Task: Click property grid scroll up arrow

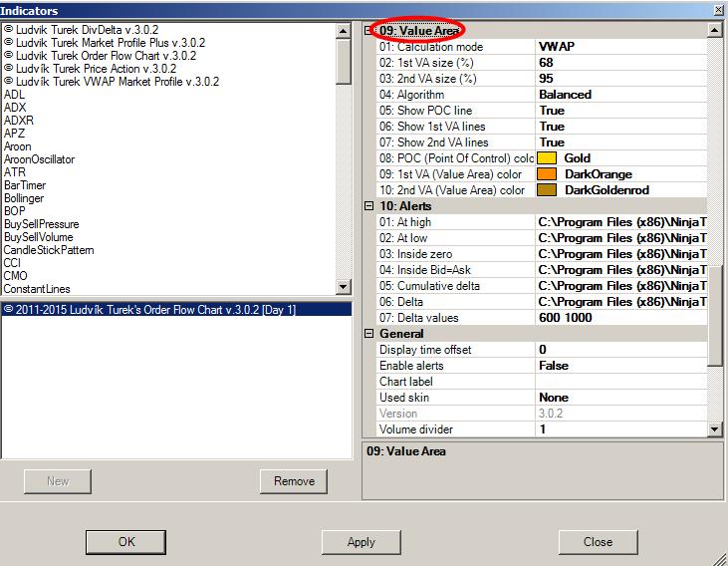Action: click(x=714, y=31)
